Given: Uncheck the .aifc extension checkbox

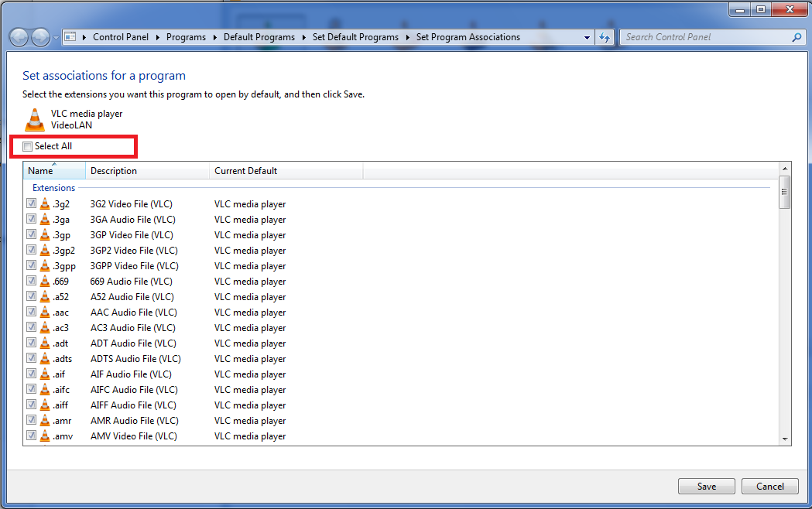Looking at the screenshot, I should click(31, 389).
